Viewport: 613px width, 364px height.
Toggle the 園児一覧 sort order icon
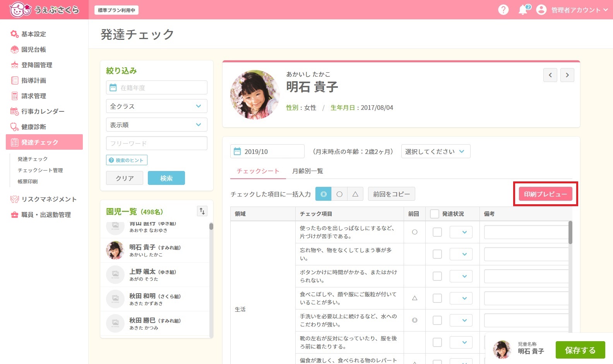(x=202, y=211)
